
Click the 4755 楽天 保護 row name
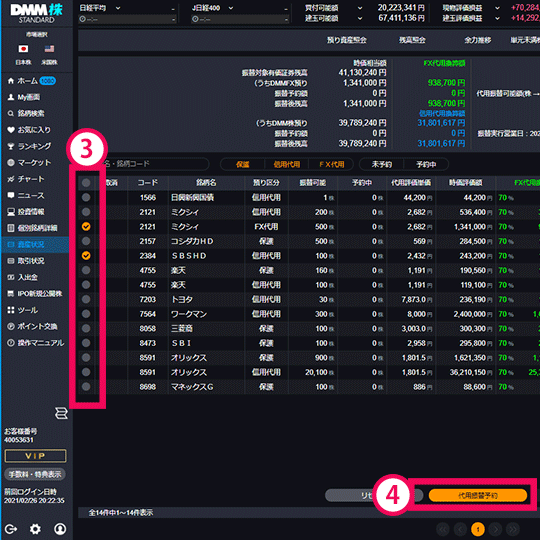pyautogui.click(x=178, y=270)
